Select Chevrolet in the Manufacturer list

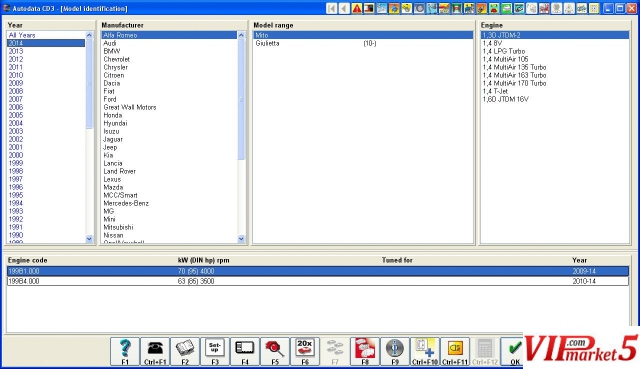(169, 59)
